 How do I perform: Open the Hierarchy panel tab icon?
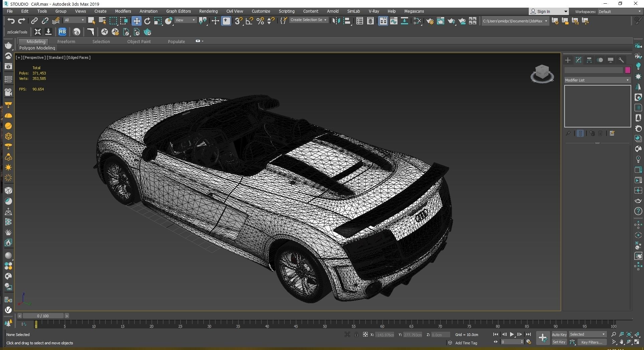589,60
